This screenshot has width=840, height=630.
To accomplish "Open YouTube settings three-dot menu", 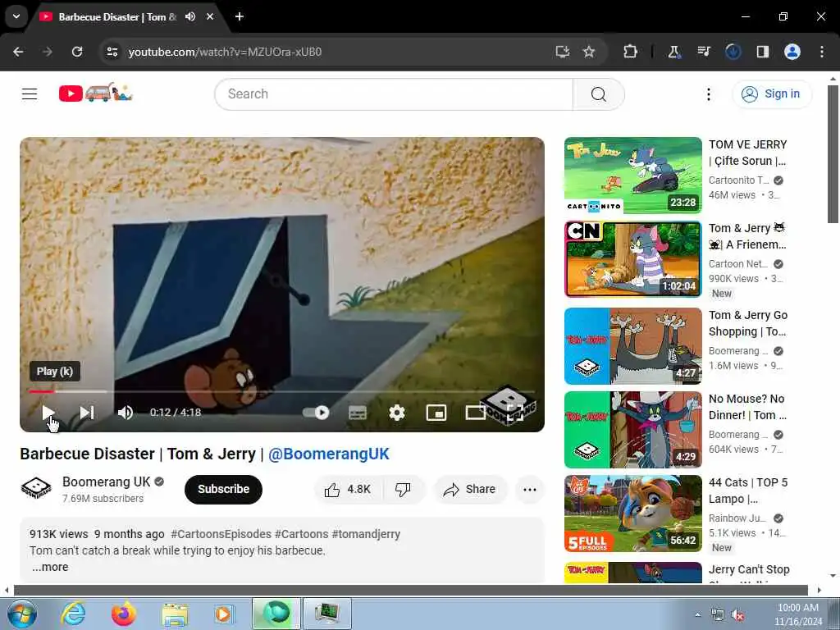I will [708, 94].
